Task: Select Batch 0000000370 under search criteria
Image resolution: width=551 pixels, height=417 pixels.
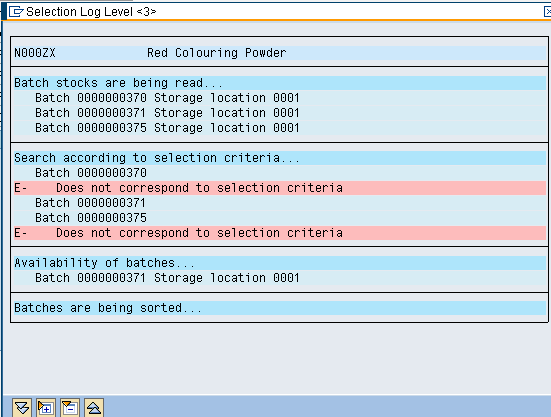Action: point(280,173)
